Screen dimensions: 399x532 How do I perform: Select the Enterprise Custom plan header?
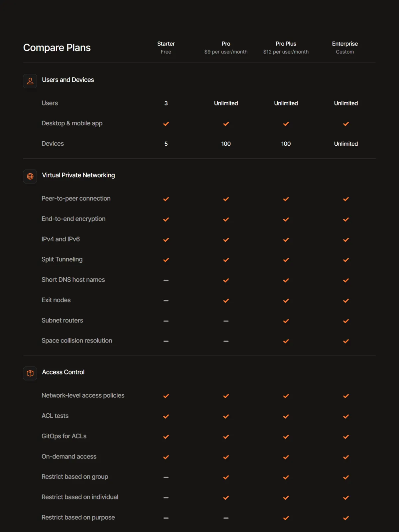coord(345,48)
